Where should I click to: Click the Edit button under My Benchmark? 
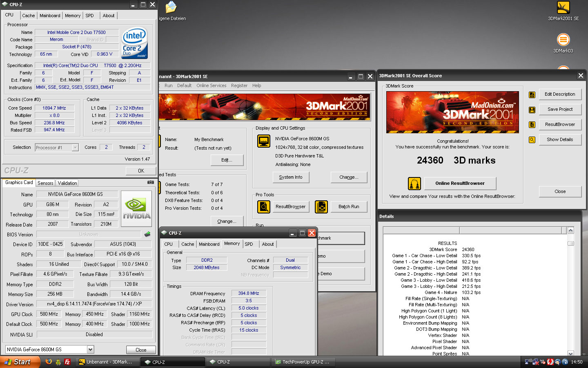pyautogui.click(x=227, y=160)
